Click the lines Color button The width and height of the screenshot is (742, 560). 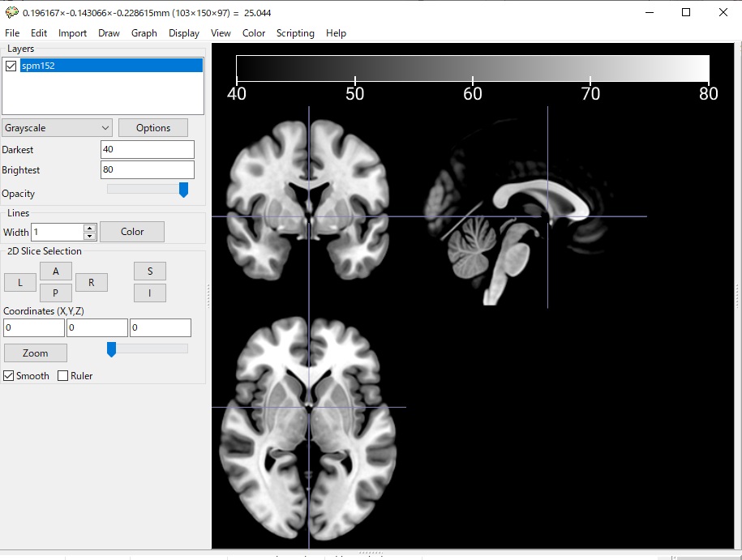tap(132, 232)
